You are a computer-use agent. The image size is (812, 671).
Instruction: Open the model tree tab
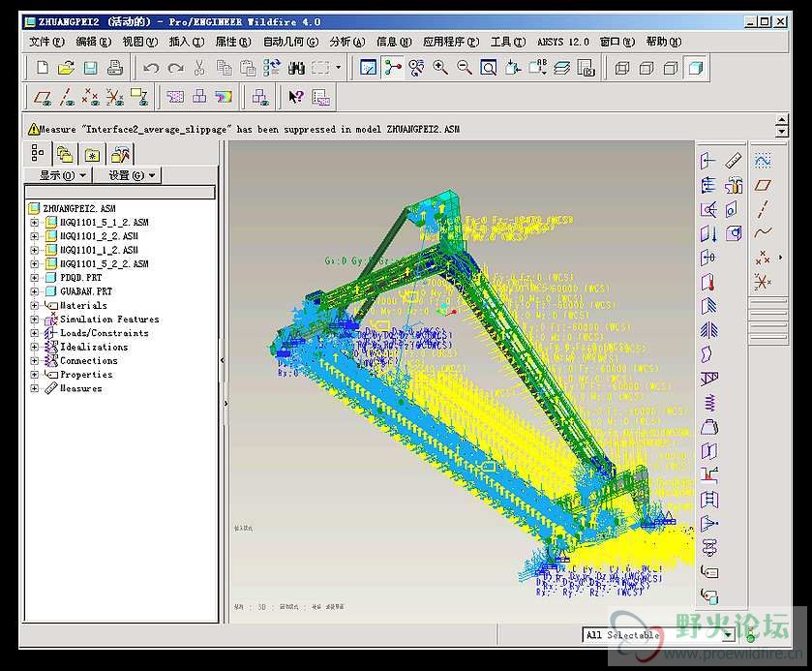click(38, 153)
